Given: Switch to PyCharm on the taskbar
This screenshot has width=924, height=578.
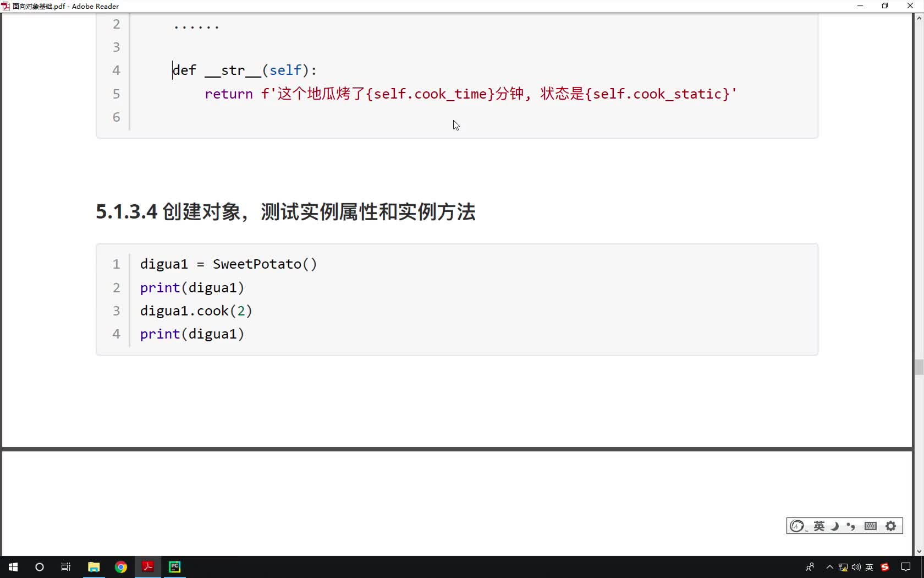Looking at the screenshot, I should coord(175,567).
